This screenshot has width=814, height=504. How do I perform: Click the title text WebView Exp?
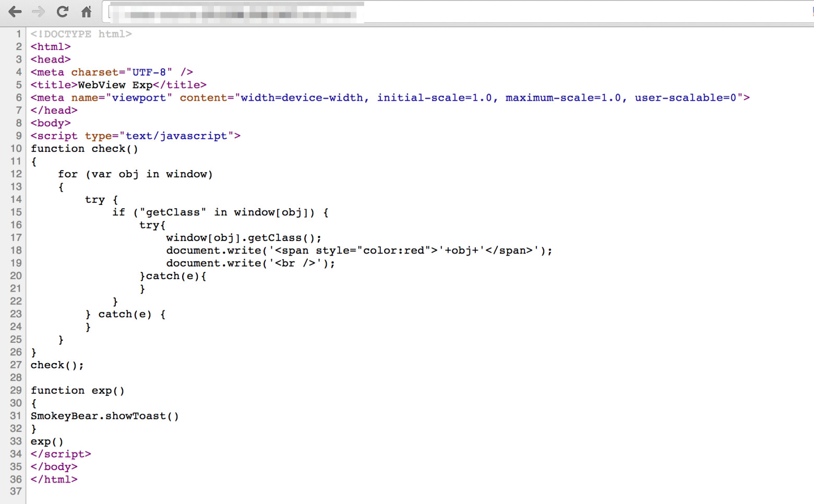click(x=115, y=85)
